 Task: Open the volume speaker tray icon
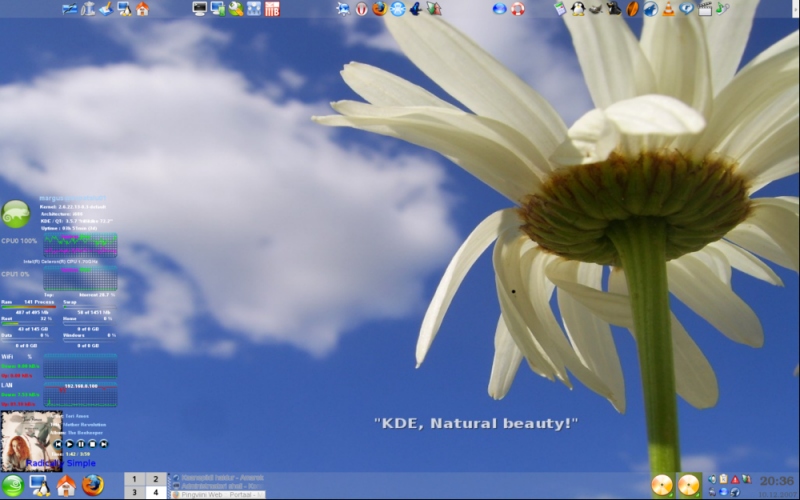point(712,479)
